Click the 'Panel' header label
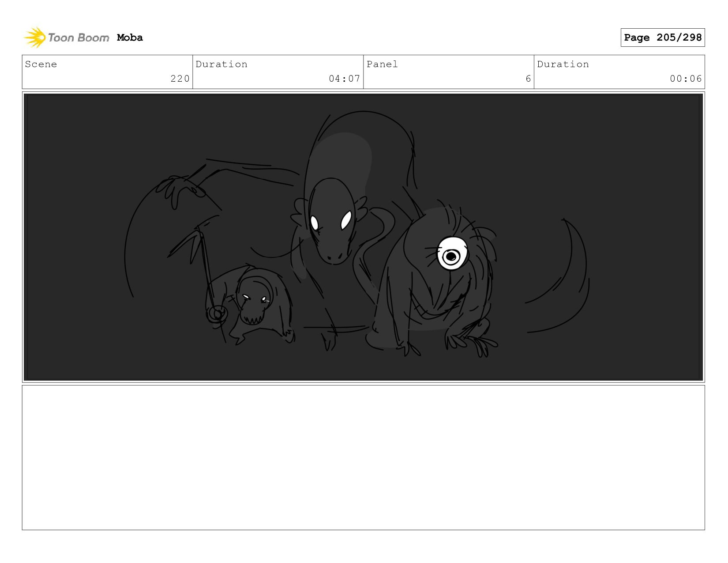Screen dimensions: 728x563 (382, 64)
